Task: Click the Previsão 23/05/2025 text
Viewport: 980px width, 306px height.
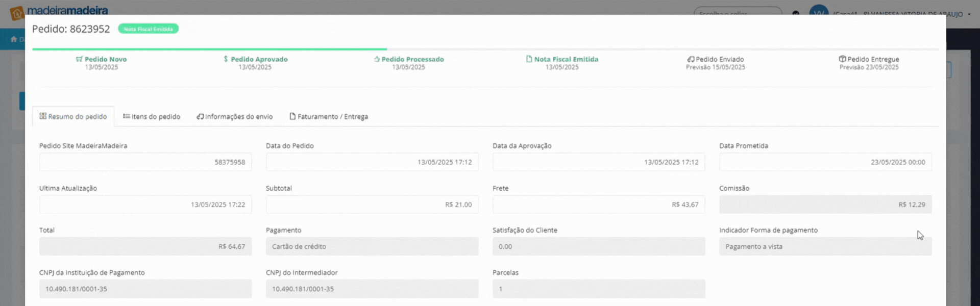Action: click(869, 67)
